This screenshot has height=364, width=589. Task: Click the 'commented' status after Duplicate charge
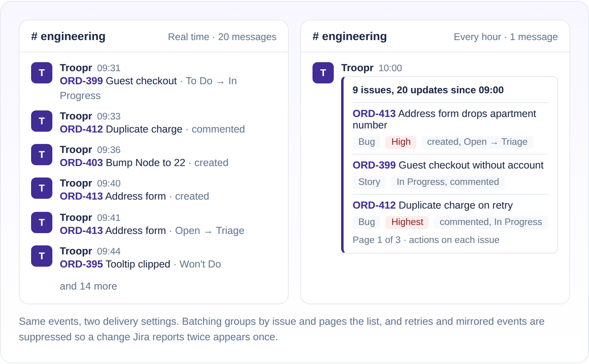coord(218,129)
